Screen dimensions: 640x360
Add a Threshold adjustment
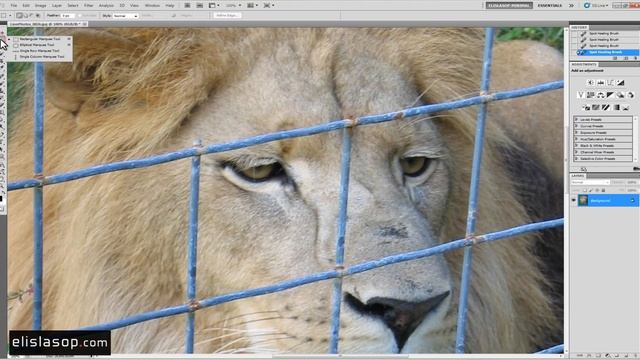point(606,107)
